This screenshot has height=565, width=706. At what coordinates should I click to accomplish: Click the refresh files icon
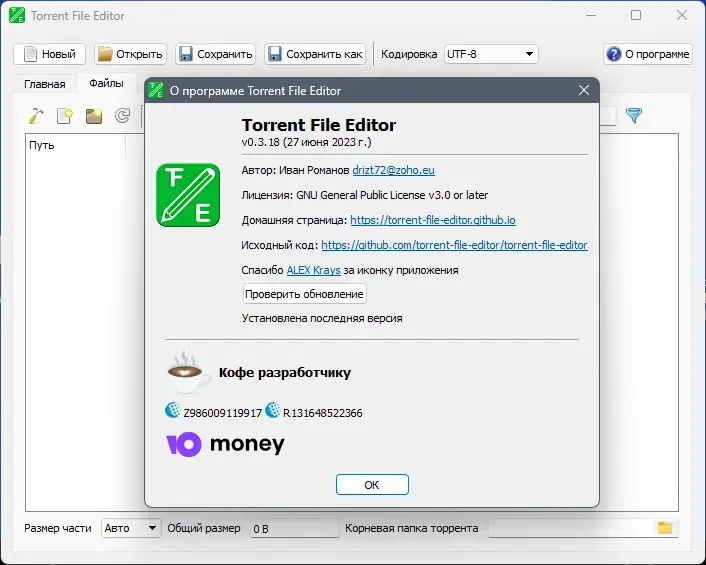click(122, 116)
